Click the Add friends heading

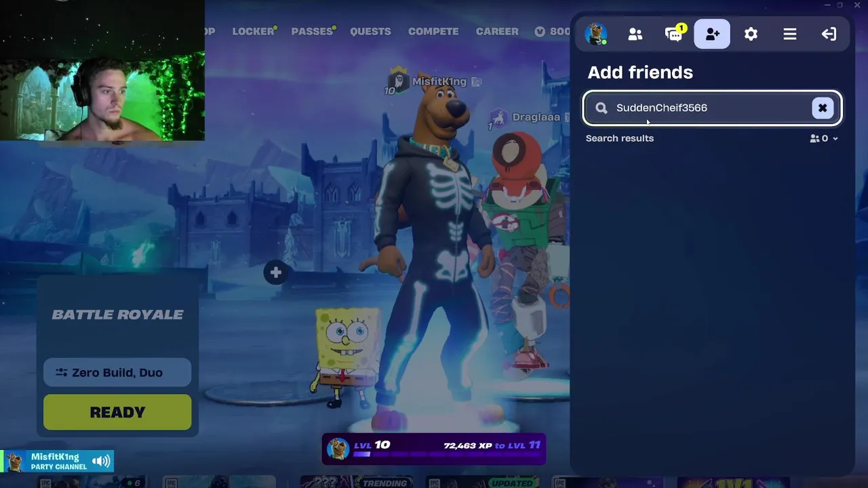click(x=640, y=73)
